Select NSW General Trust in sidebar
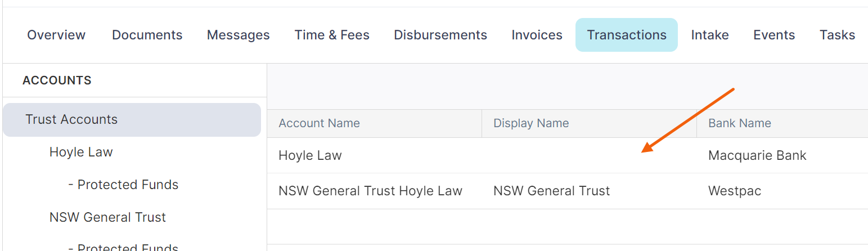Viewport: 868px width, 251px height. (x=107, y=217)
